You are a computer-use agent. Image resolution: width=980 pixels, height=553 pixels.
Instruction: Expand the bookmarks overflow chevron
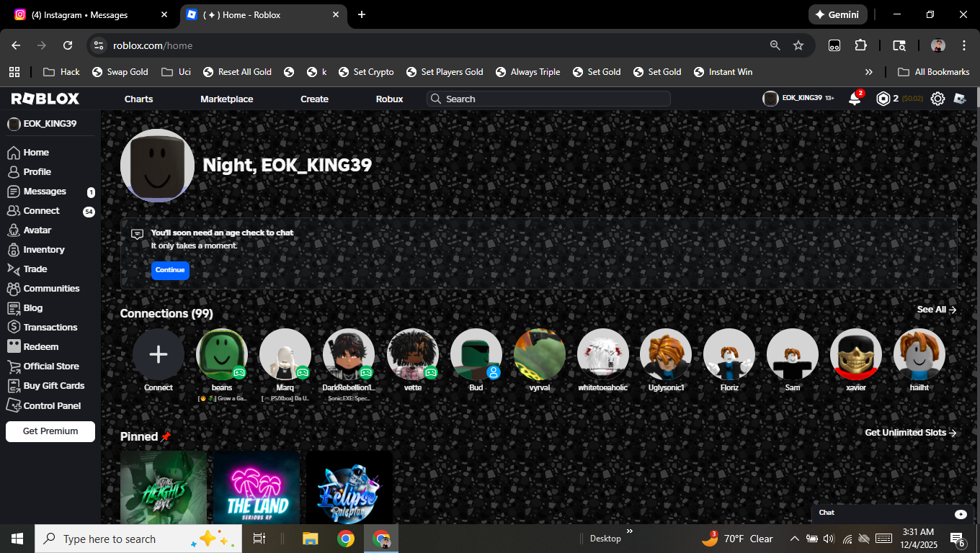[869, 72]
